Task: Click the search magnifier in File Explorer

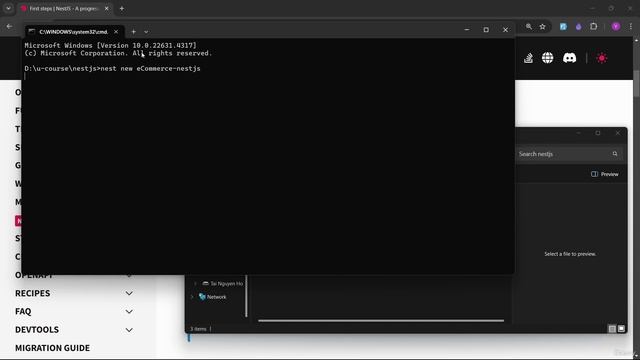Action: pos(615,154)
